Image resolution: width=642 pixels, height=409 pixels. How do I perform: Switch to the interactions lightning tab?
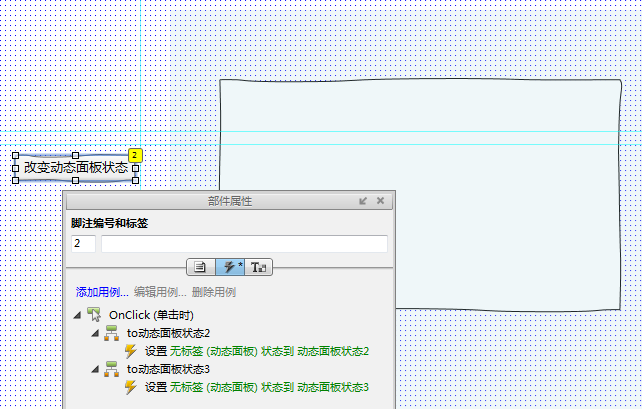(x=230, y=267)
